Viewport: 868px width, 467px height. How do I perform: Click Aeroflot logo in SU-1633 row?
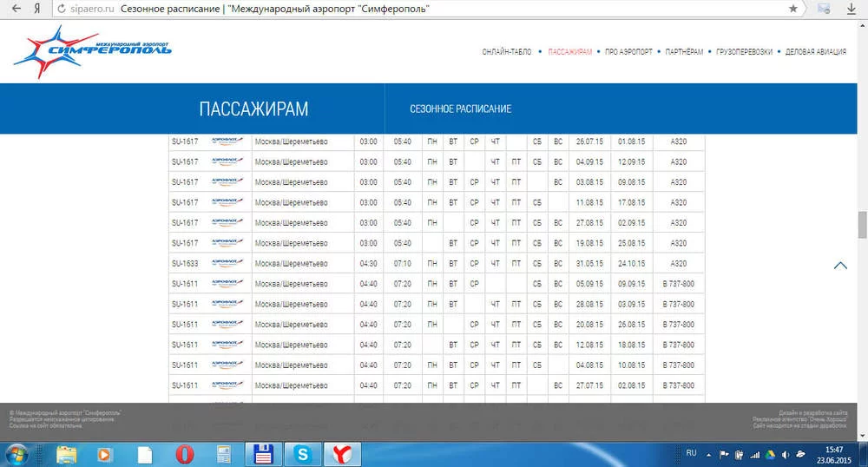coord(227,263)
